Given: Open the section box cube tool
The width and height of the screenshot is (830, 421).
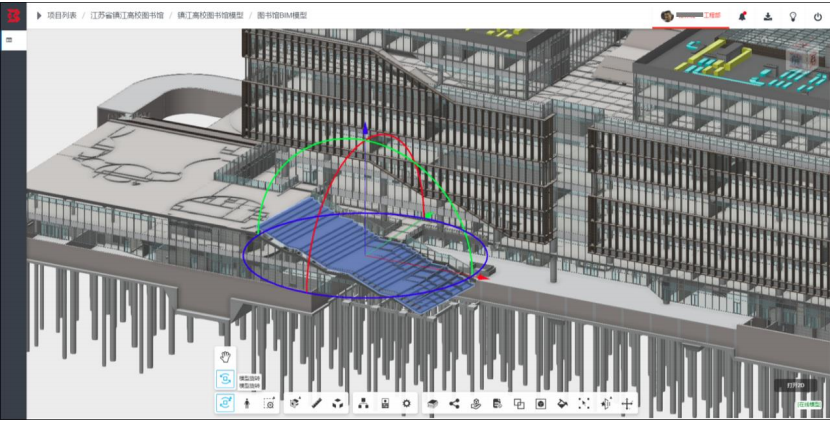Looking at the screenshot, I should tap(338, 404).
